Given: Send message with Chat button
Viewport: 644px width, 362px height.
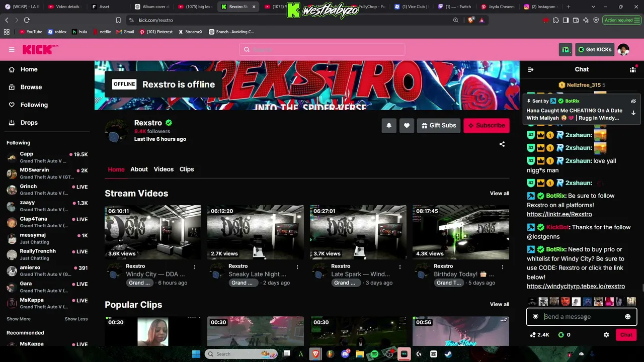Looking at the screenshot, I should click(626, 335).
